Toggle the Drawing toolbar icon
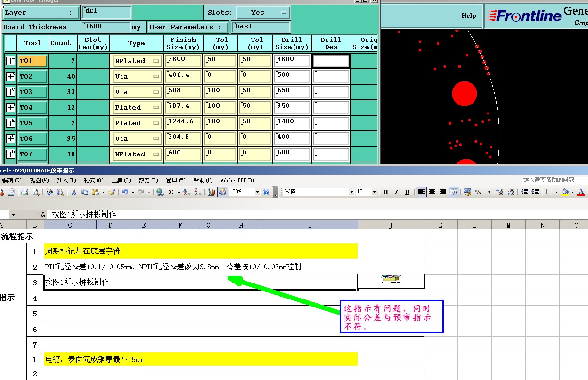 pyautogui.click(x=222, y=192)
